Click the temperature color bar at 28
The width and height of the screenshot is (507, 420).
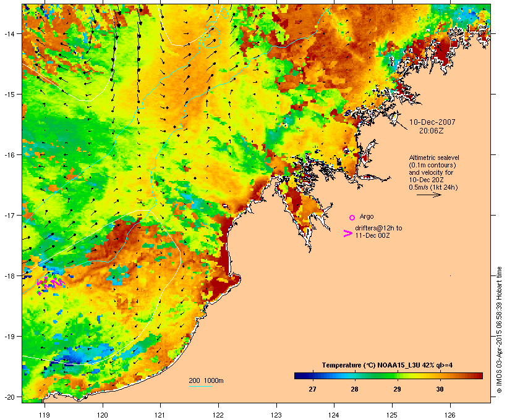pos(355,376)
